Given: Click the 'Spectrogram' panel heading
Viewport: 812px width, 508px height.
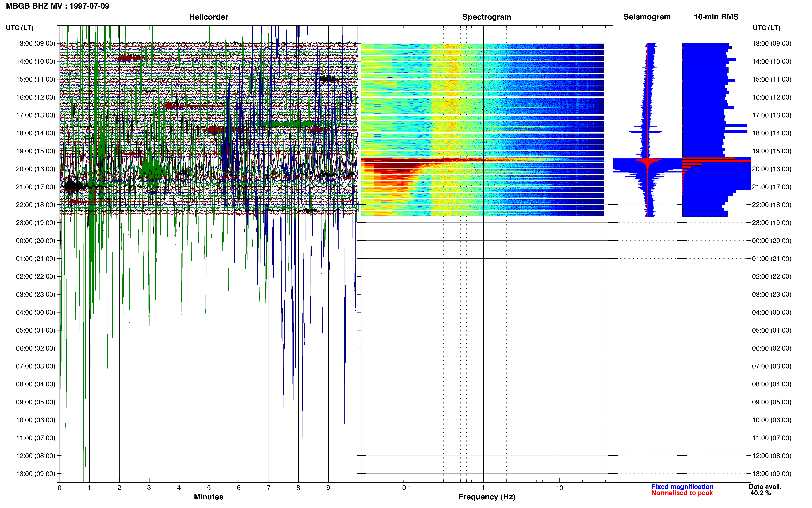Looking at the screenshot, I should tap(487, 17).
